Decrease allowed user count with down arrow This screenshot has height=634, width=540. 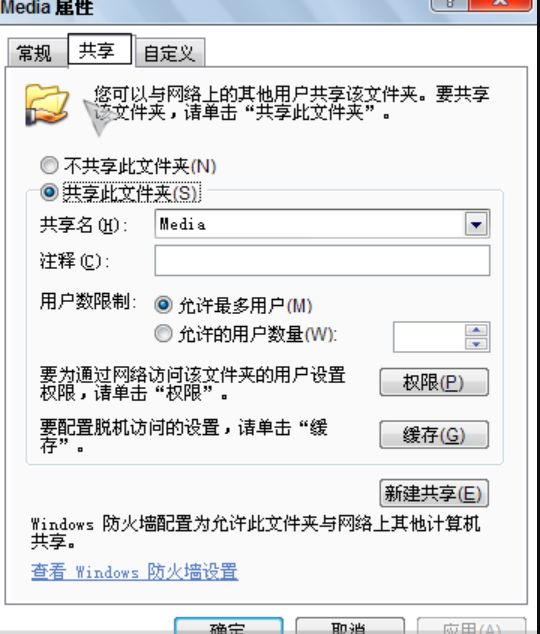tap(476, 344)
